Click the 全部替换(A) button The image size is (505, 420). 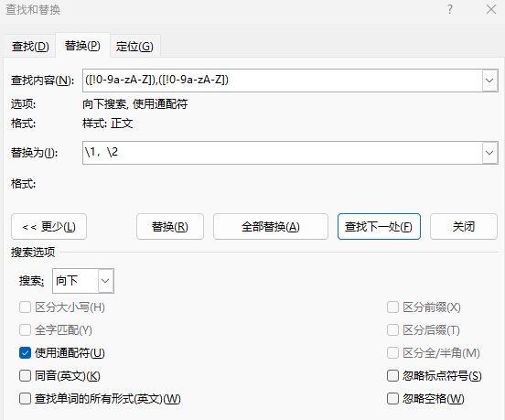(271, 227)
